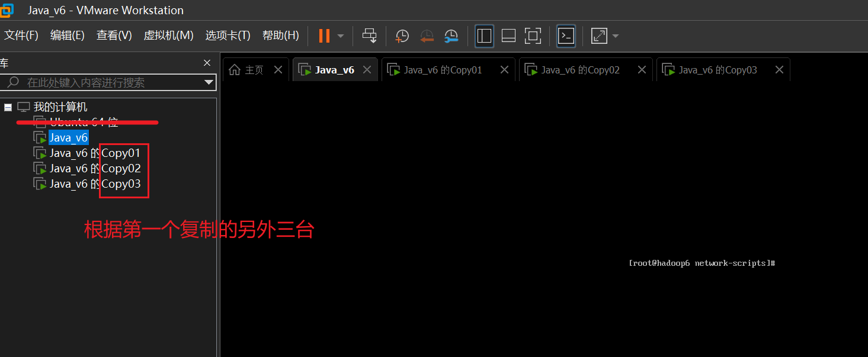Click the search magnifier icon in library
This screenshot has width=868, height=357.
12,82
